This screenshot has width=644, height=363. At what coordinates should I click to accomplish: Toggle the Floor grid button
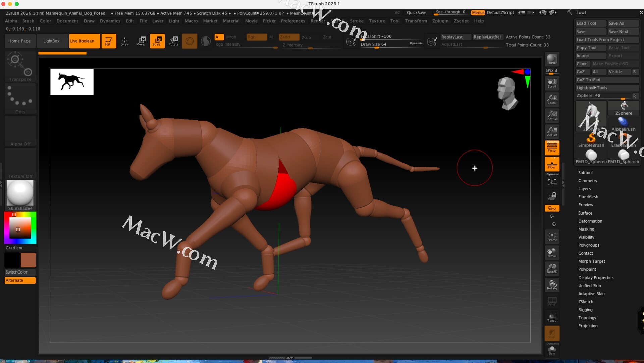552,164
